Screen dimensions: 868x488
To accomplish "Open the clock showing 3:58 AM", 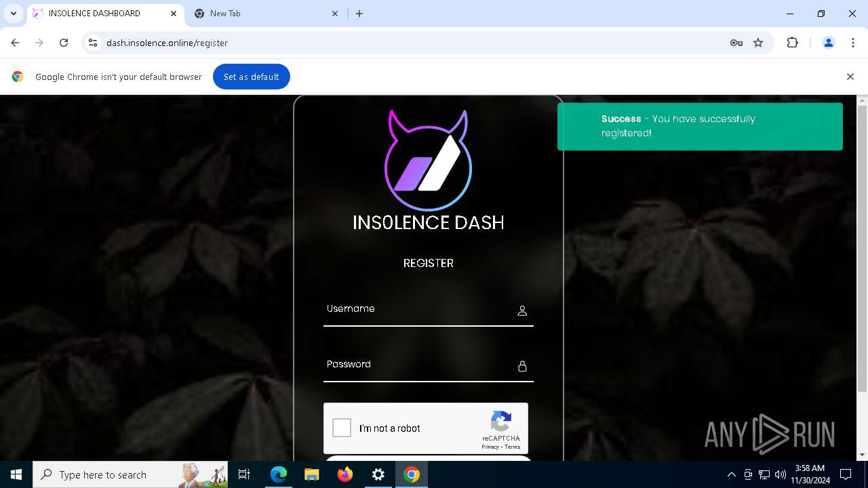I will 810,474.
